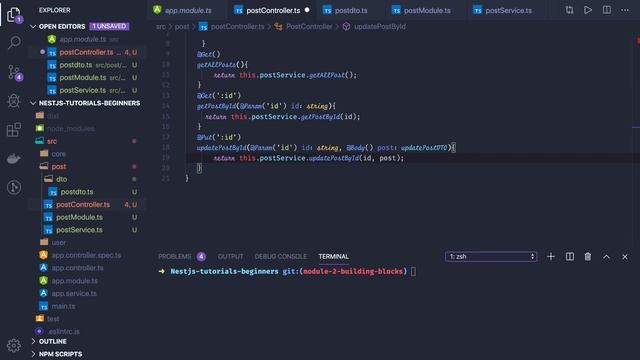Open app.service.ts in the file tree
Screen dimensions: 640x360
pos(74,293)
